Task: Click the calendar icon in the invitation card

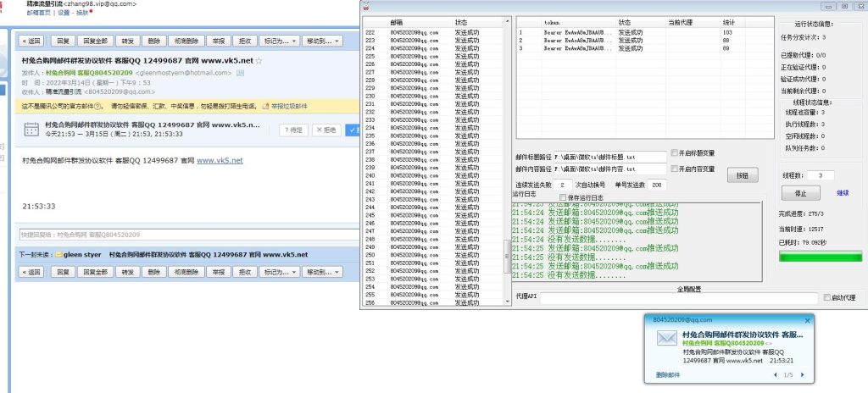Action: [31, 130]
